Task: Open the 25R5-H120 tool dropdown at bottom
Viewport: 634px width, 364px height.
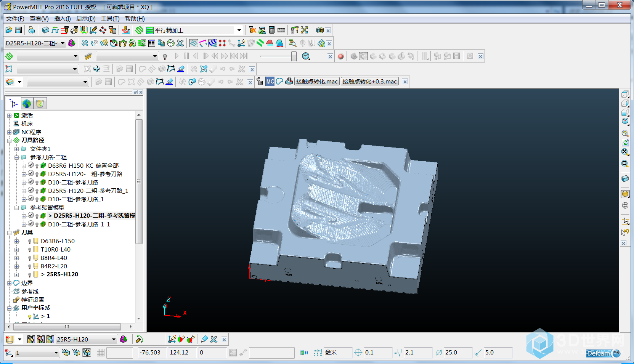Action: [x=114, y=339]
